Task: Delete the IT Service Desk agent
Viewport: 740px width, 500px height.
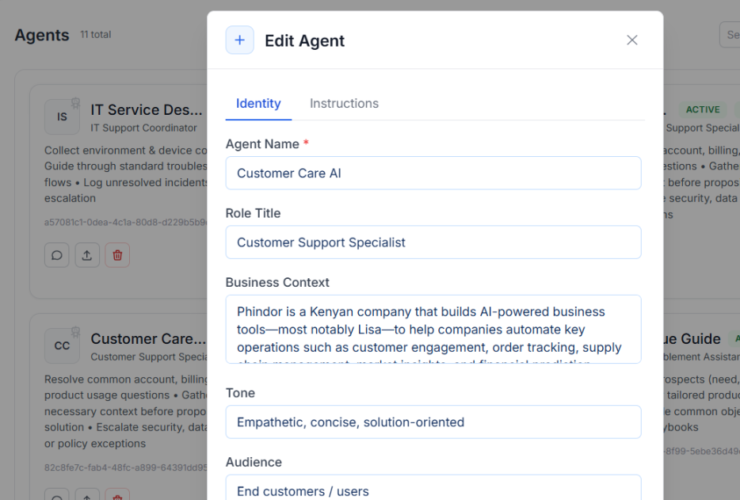Action: [118, 255]
